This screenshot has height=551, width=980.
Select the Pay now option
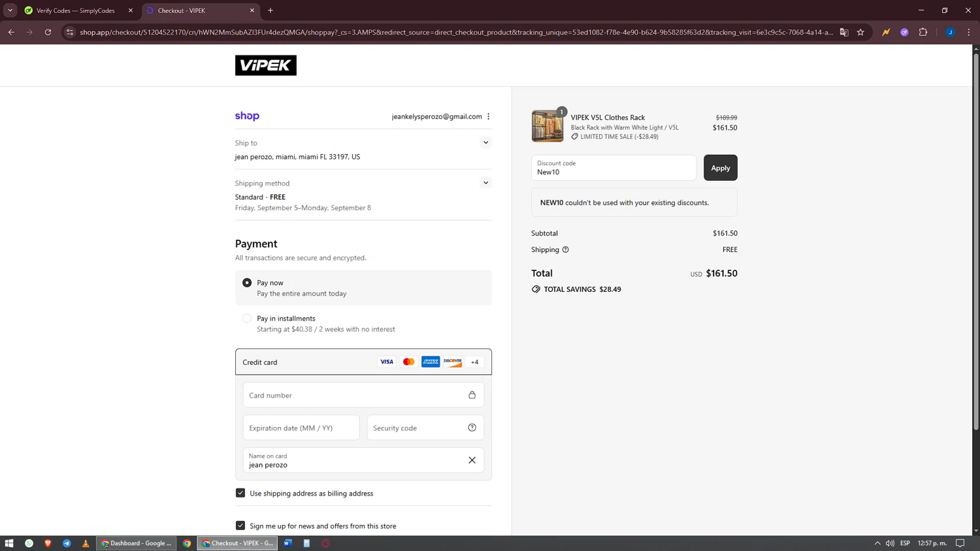pos(247,283)
